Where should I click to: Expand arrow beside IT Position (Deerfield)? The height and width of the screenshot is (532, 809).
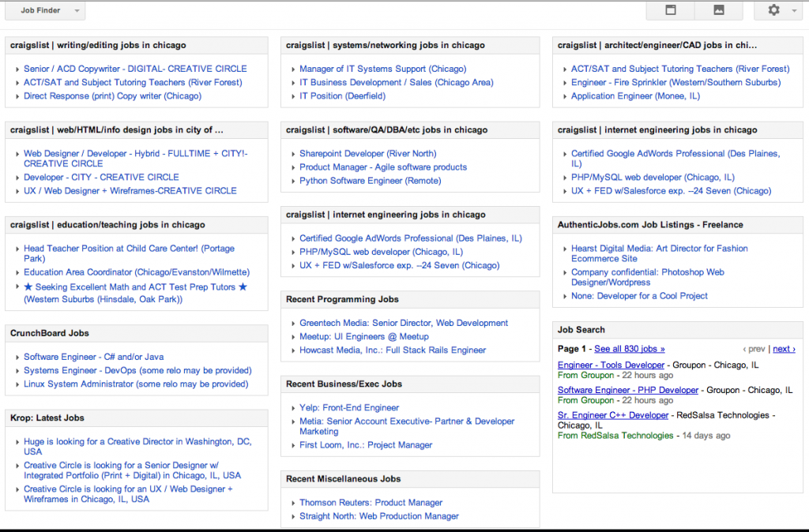293,96
